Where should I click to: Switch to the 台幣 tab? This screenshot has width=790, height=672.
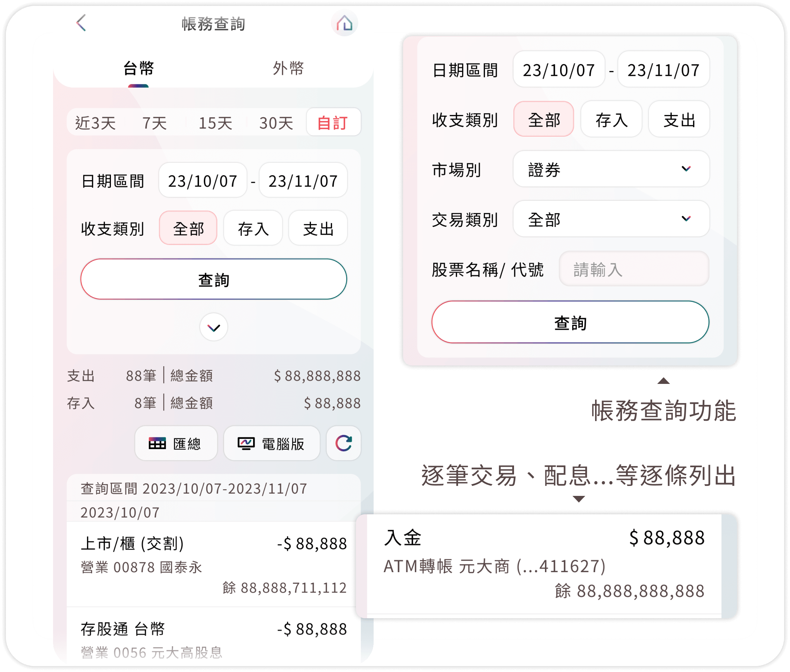click(x=138, y=68)
